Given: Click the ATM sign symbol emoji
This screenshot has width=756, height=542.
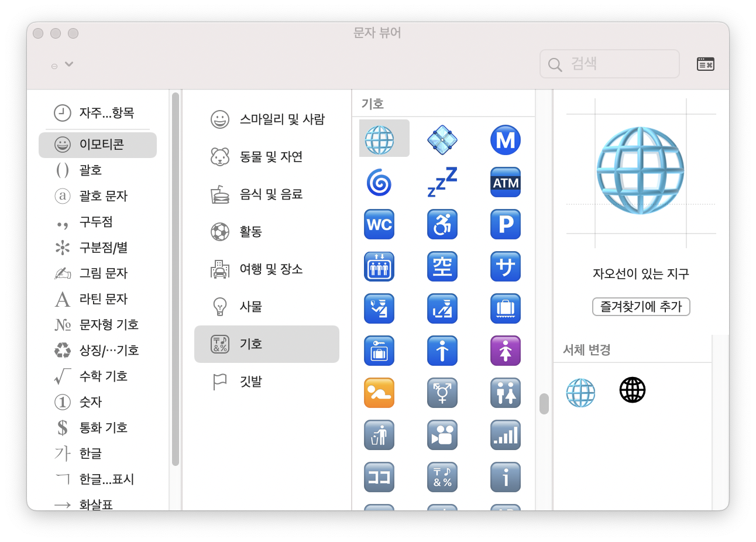Looking at the screenshot, I should pos(505,182).
